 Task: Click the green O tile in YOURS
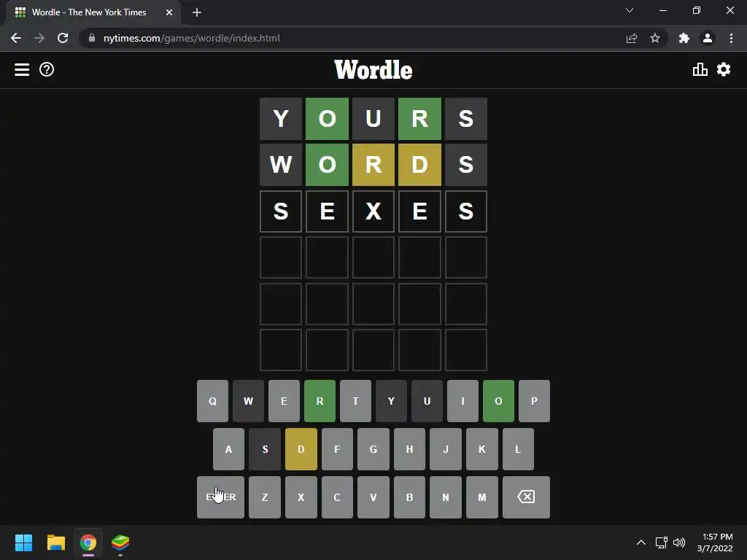328,119
